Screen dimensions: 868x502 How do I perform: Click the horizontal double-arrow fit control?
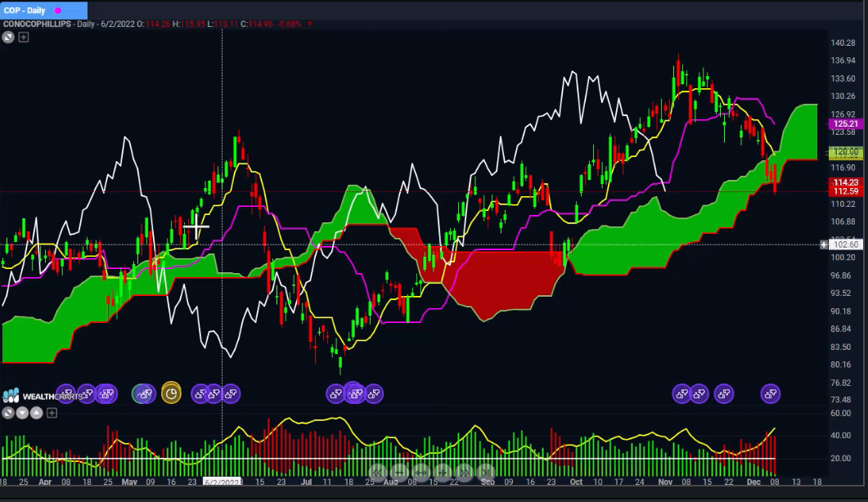point(421,473)
